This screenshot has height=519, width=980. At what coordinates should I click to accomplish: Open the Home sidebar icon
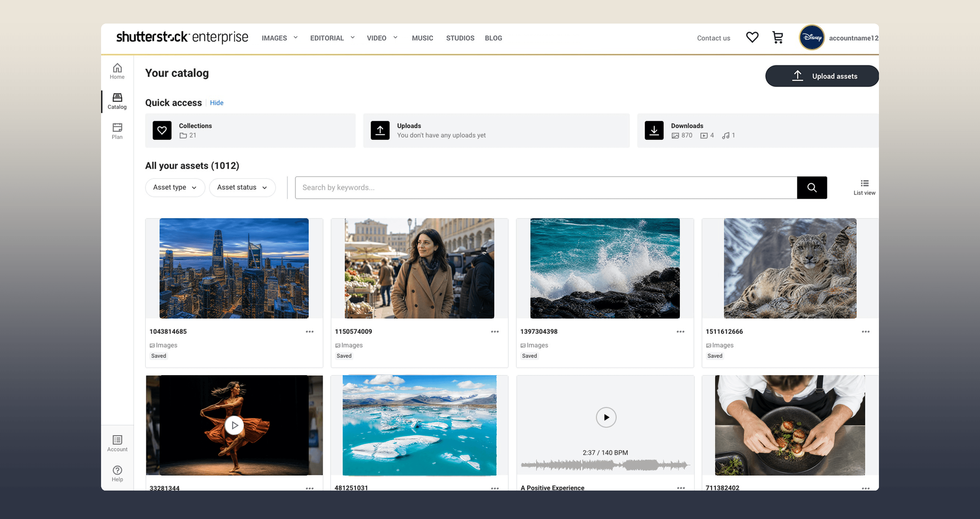click(x=117, y=71)
